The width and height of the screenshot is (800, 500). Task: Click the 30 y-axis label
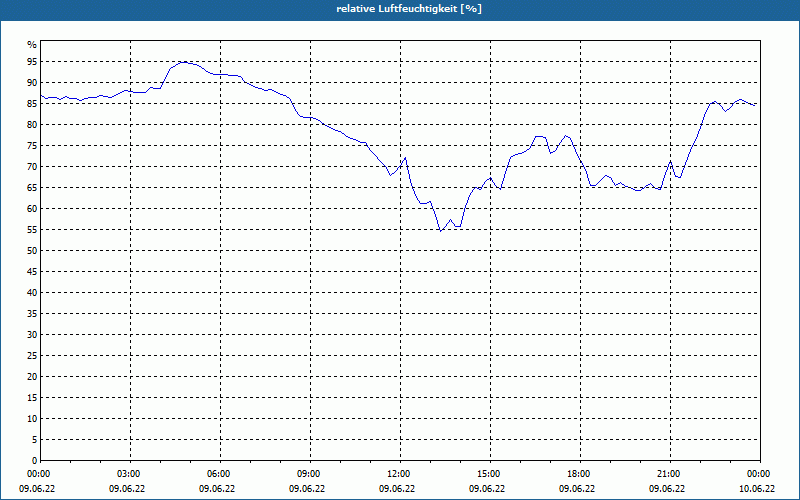pos(32,335)
